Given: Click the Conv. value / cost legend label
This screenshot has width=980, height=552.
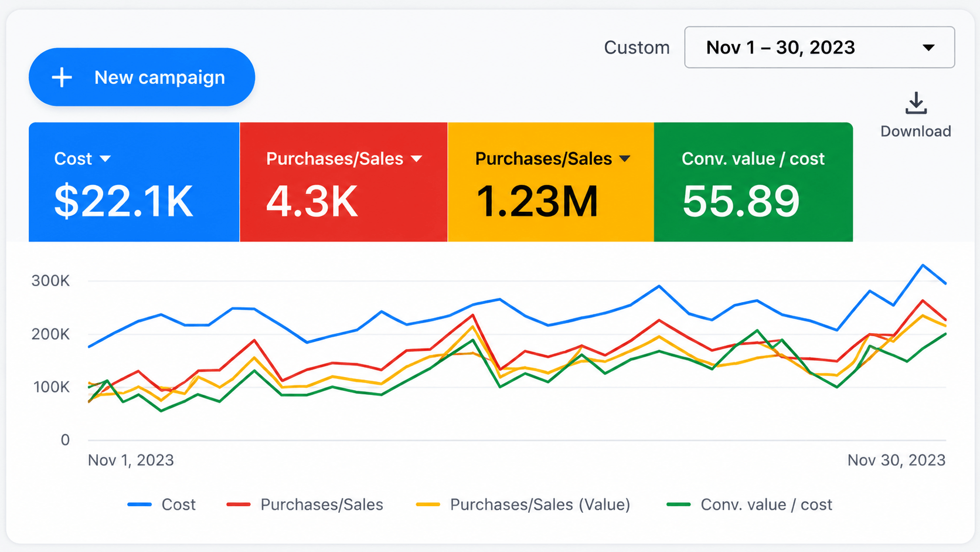Looking at the screenshot, I should click(x=767, y=504).
